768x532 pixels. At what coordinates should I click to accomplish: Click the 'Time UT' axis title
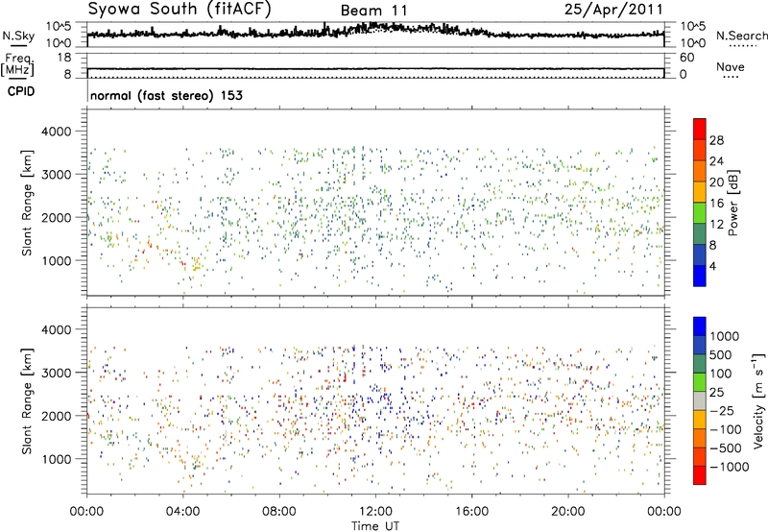click(x=375, y=526)
